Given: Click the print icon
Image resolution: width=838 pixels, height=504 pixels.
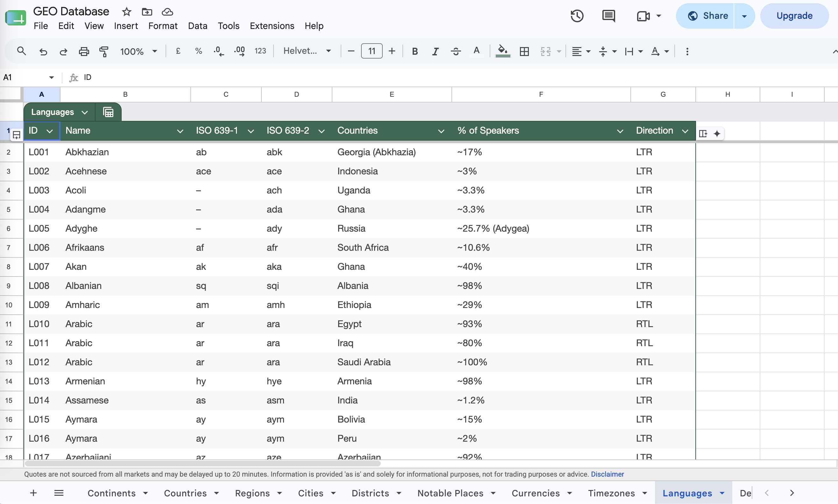Looking at the screenshot, I should [84, 52].
